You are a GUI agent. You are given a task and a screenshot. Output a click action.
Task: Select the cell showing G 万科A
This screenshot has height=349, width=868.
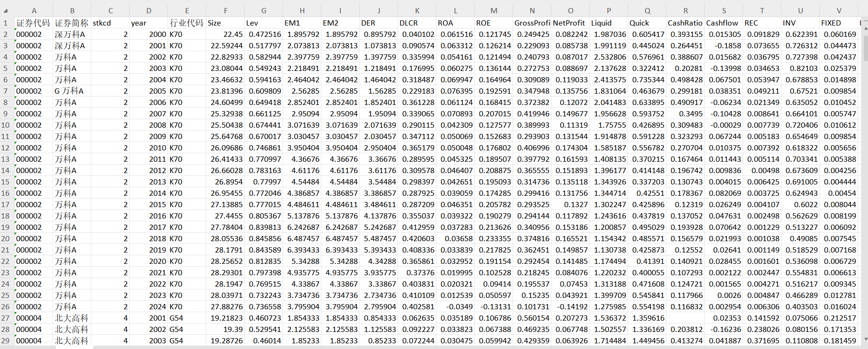coord(72,91)
